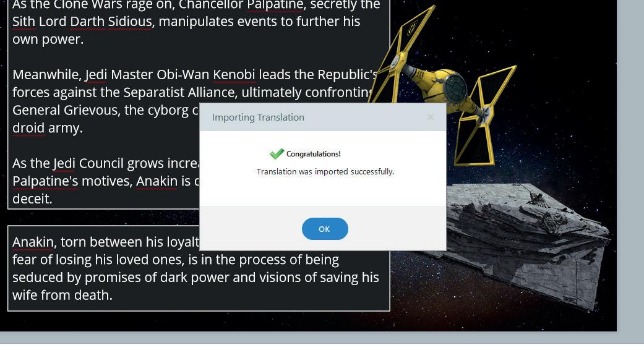Click 'wife from death.' in lower text box
The image size is (644, 350).
pos(62,295)
